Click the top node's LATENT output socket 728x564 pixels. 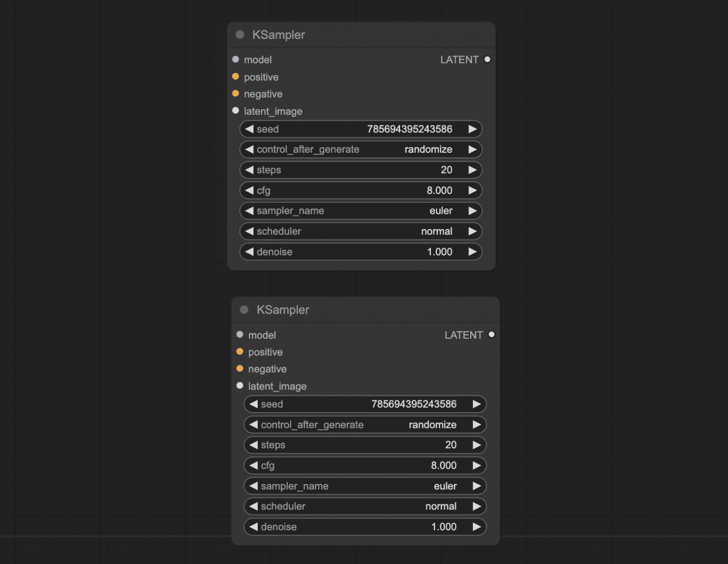(x=487, y=59)
